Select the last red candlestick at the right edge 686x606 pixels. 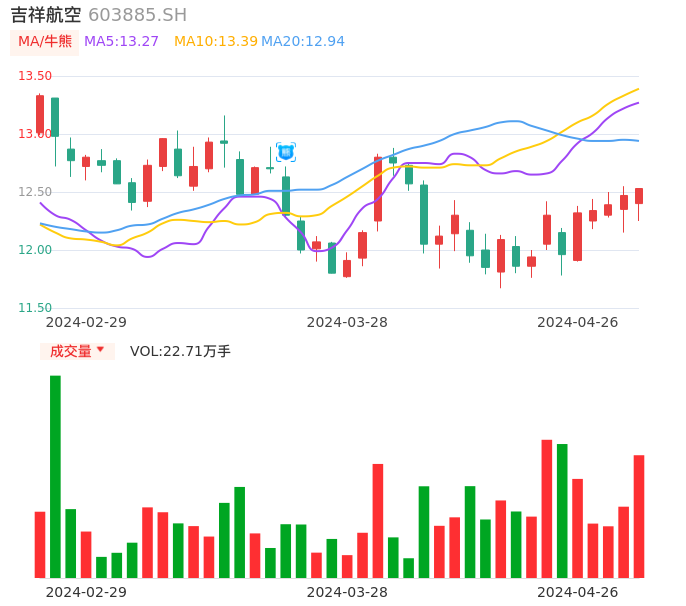coord(639,196)
